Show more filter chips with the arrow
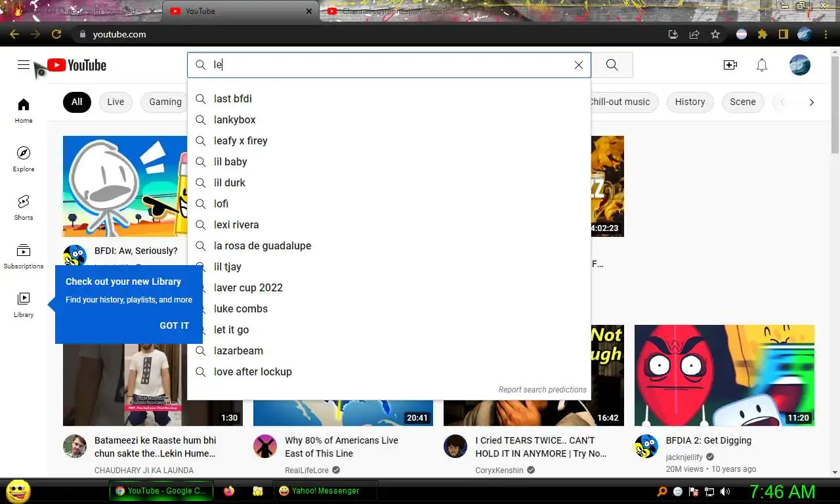Image resolution: width=840 pixels, height=504 pixels. coord(812,102)
